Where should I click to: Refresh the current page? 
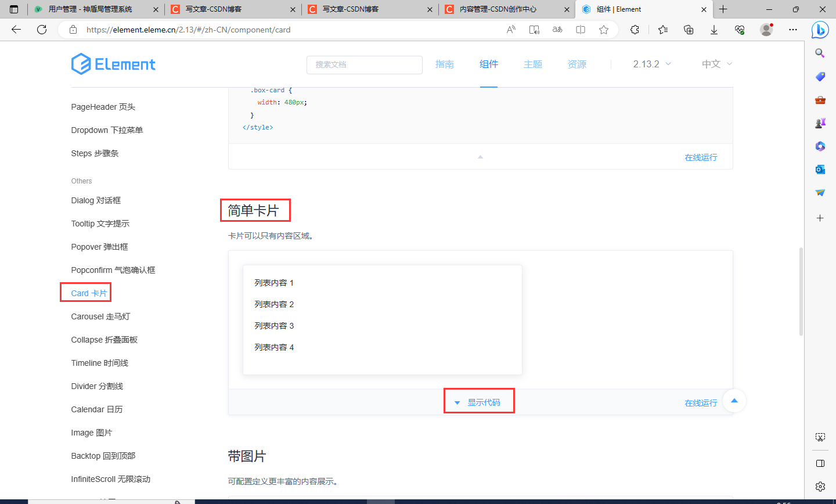click(x=42, y=30)
